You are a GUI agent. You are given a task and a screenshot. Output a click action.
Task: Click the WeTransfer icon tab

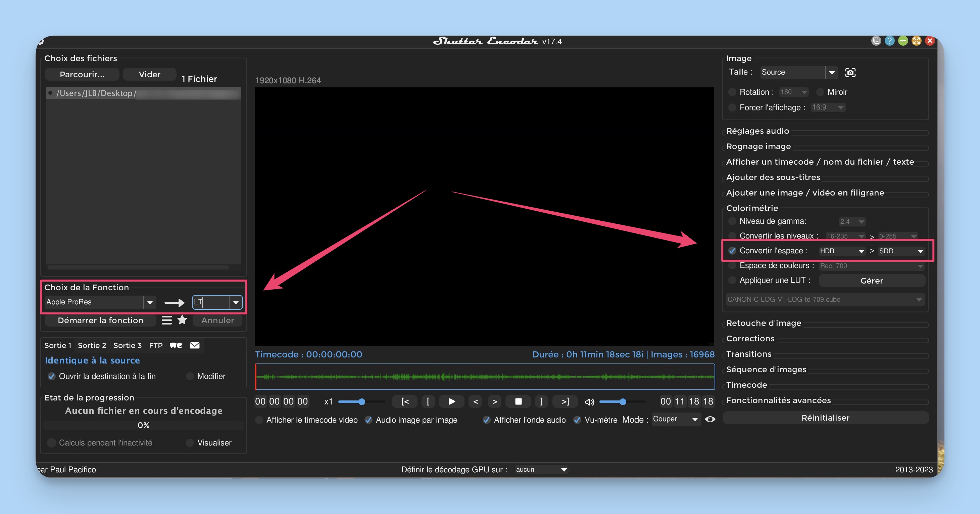176,345
